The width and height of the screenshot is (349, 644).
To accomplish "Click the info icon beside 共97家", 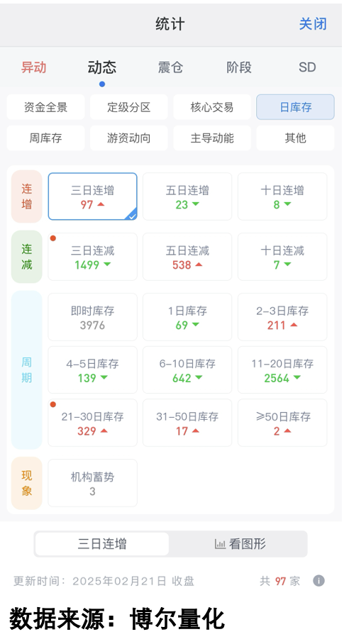I will [318, 580].
